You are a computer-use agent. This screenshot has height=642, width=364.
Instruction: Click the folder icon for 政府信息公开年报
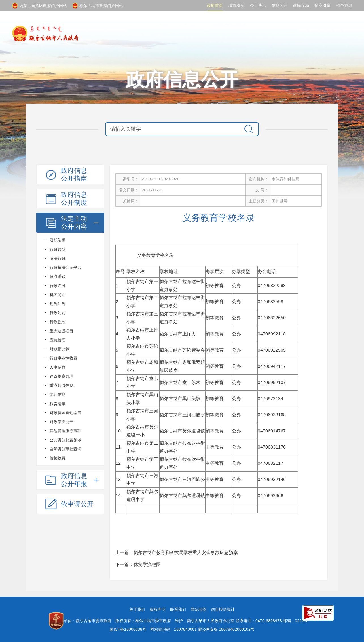pyautogui.click(x=51, y=480)
